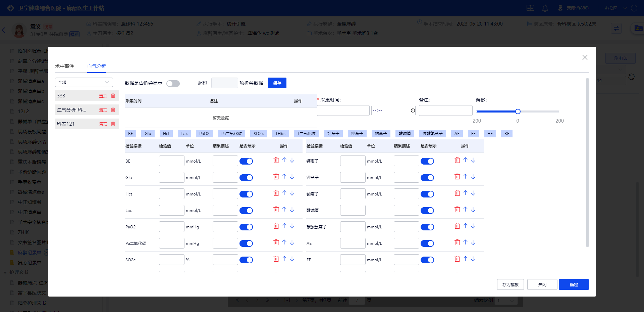Viewport: 644px width, 312px height.
Task: Select the T二氧化碳 indicator tag
Action: pyautogui.click(x=306, y=134)
